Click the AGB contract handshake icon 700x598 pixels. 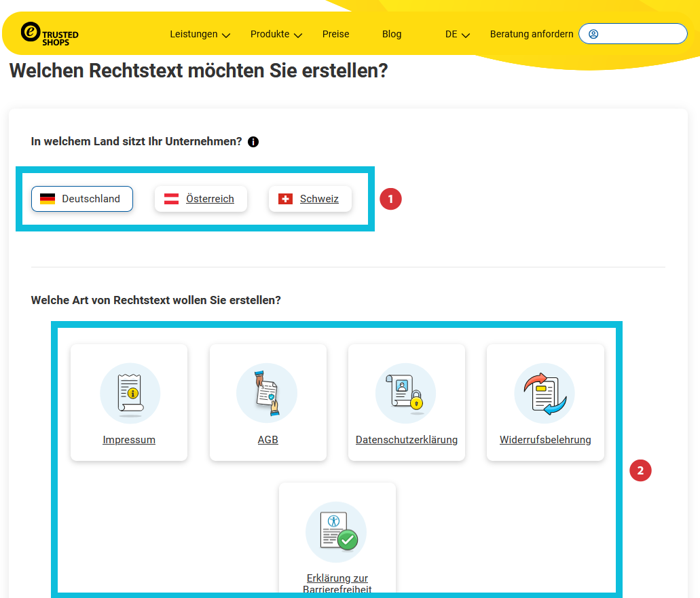[x=268, y=394]
